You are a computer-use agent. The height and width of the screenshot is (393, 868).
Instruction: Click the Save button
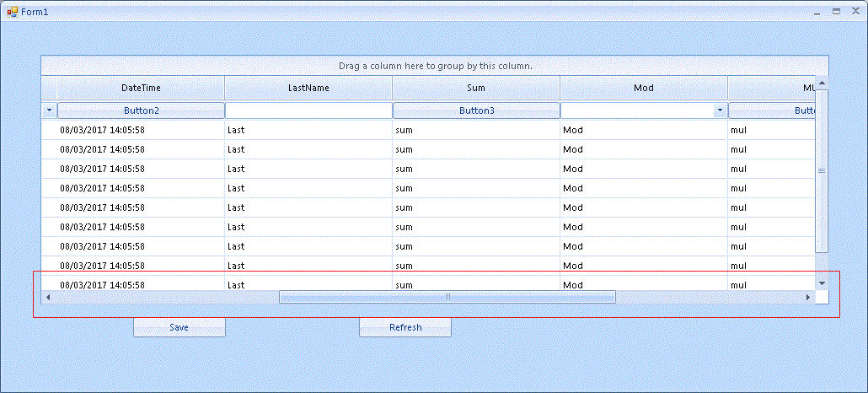[179, 327]
